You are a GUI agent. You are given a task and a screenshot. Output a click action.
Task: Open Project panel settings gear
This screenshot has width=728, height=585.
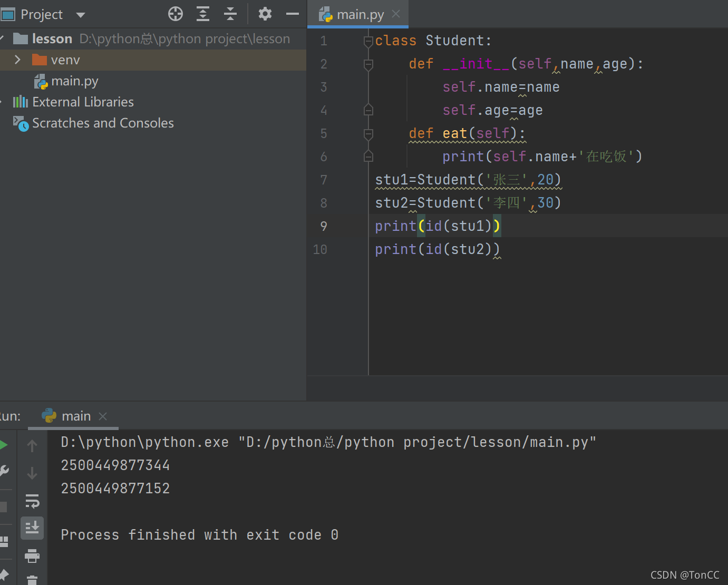pyautogui.click(x=265, y=14)
